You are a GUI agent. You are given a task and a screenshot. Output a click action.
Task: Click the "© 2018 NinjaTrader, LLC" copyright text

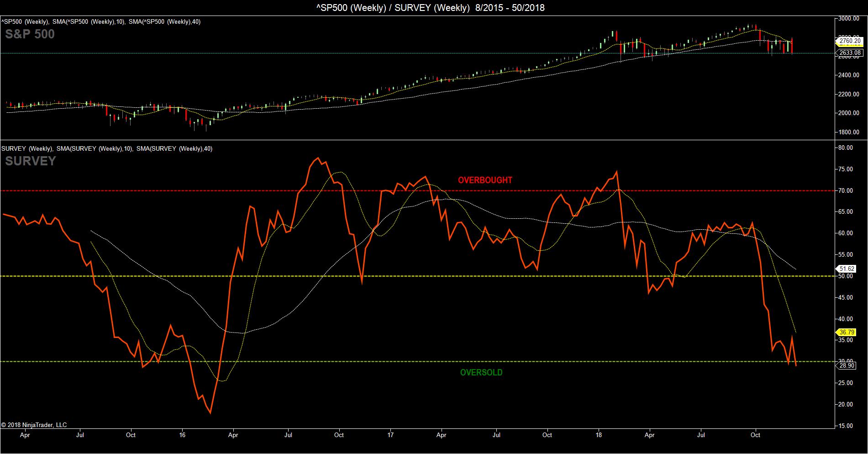pyautogui.click(x=34, y=425)
